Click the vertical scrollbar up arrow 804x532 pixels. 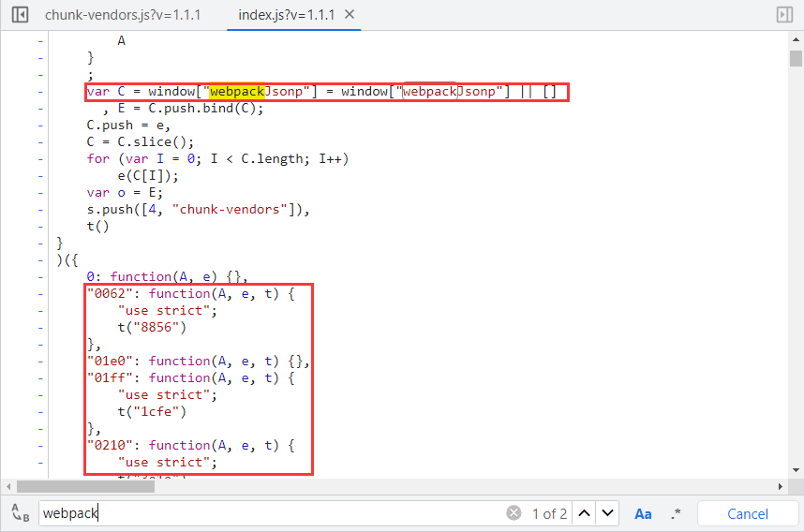click(796, 38)
